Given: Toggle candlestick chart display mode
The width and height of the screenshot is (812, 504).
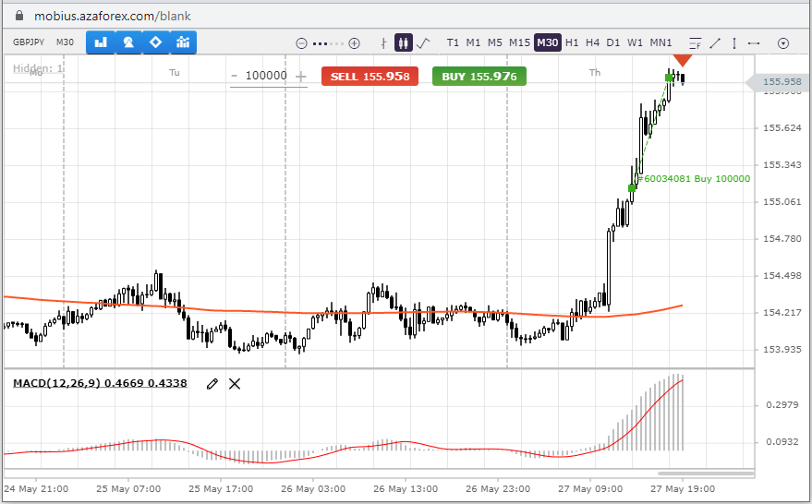Looking at the screenshot, I should coord(403,42).
